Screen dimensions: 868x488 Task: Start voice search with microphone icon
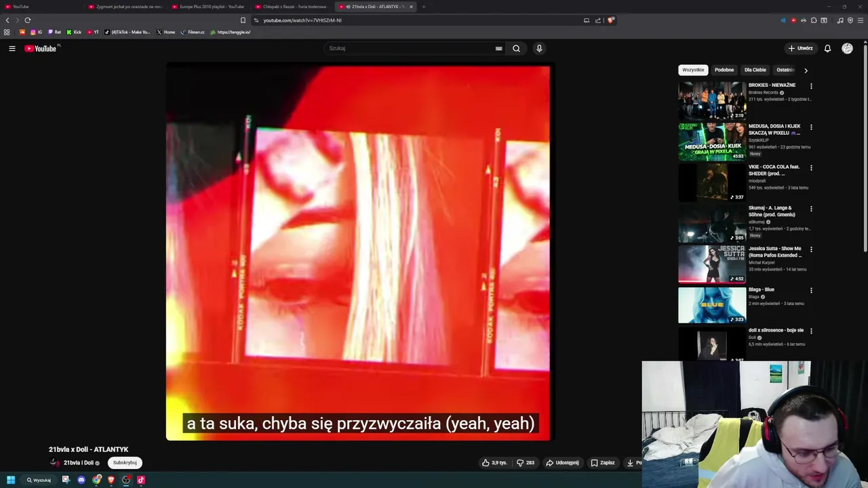tap(539, 48)
